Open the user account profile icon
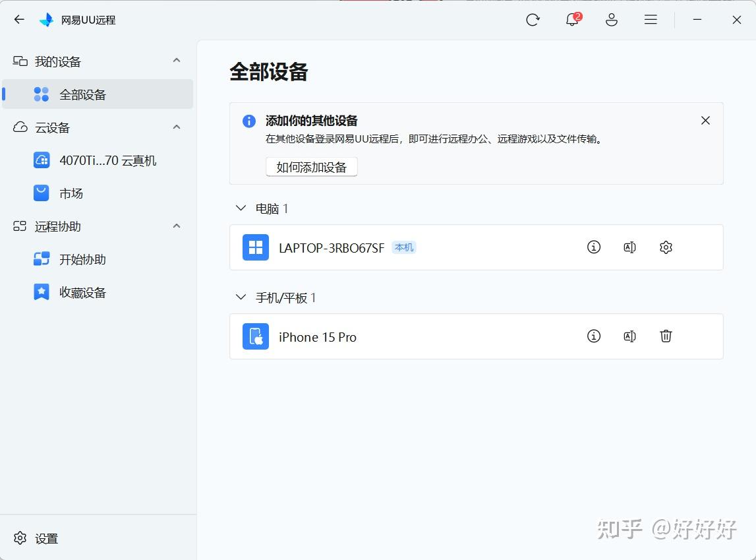This screenshot has width=756, height=560. [612, 20]
